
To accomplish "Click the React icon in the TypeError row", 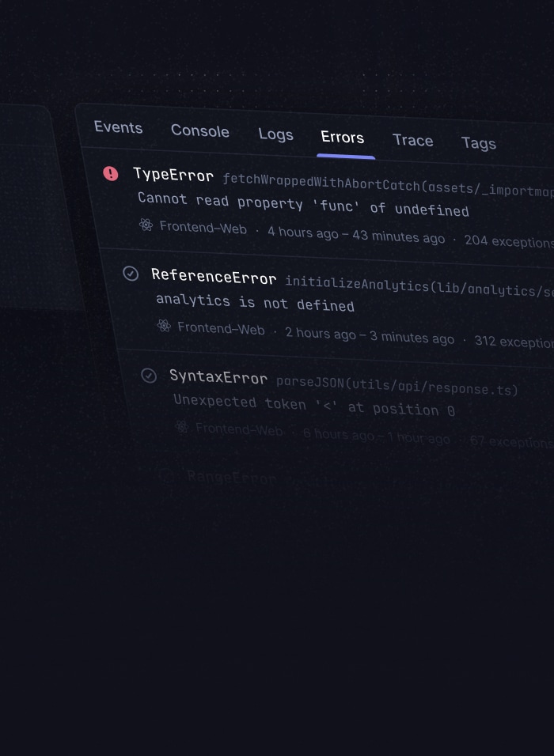I will point(146,225).
